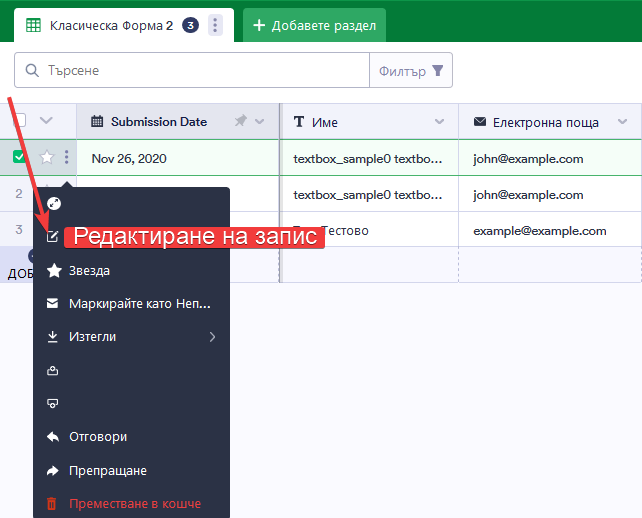Open the Изтегли submenu
Screen dimensions: 642x518
click(x=131, y=337)
